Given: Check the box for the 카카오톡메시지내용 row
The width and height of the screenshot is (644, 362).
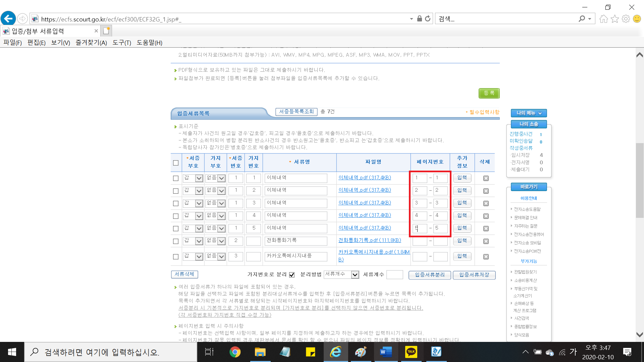Looking at the screenshot, I should click(x=176, y=257).
